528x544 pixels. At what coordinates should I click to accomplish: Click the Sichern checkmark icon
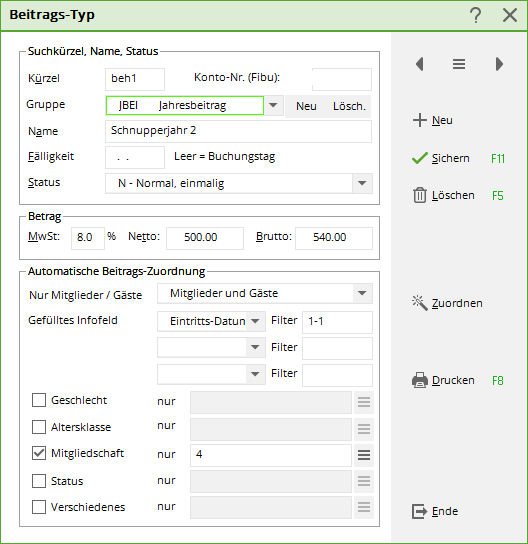coord(420,158)
